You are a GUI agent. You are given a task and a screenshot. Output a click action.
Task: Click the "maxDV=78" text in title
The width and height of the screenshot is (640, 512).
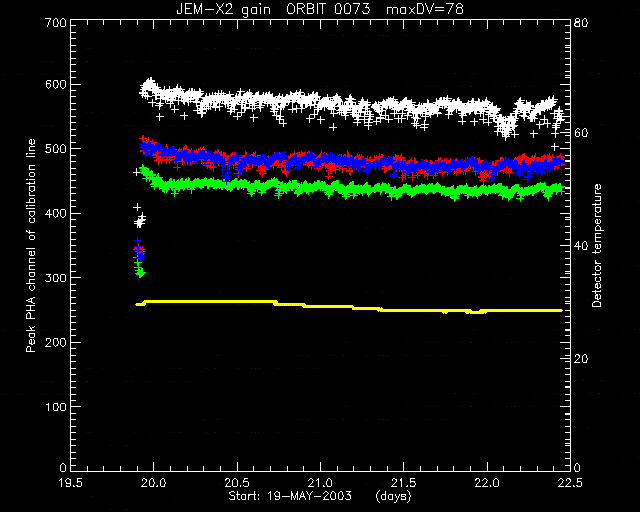click(x=424, y=9)
